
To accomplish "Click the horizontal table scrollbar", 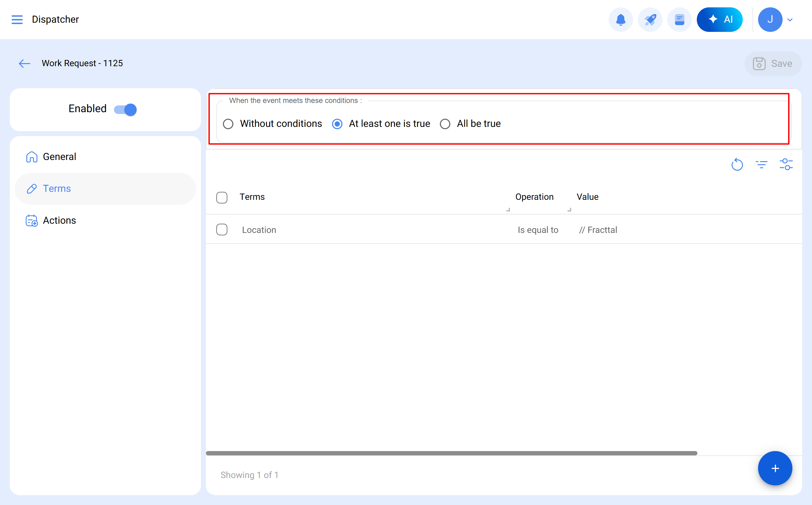I will pos(451,453).
